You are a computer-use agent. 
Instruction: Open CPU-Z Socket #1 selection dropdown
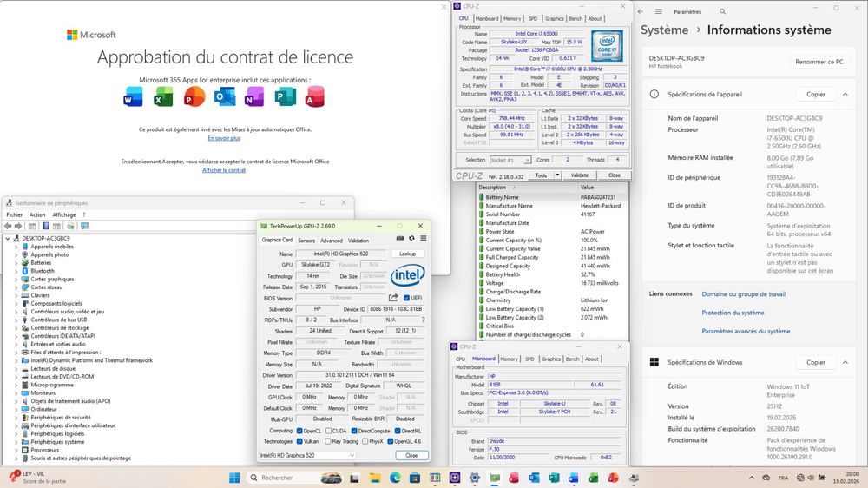pyautogui.click(x=510, y=160)
